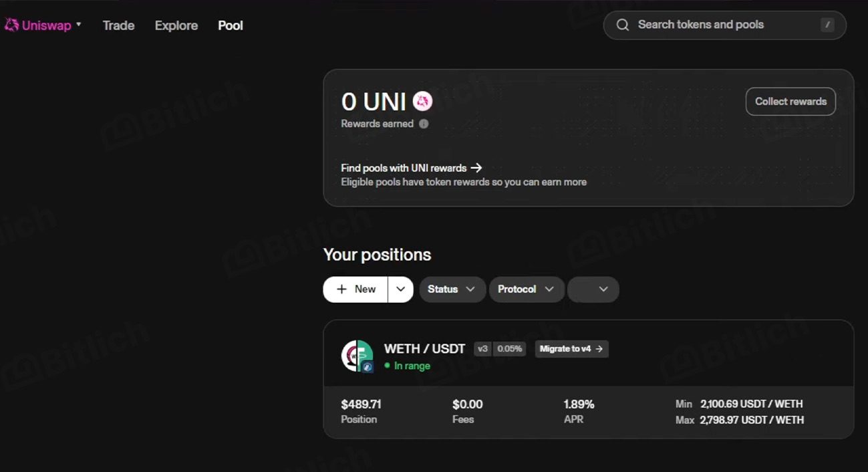Create a New position
This screenshot has width=868, height=472.
(x=355, y=289)
